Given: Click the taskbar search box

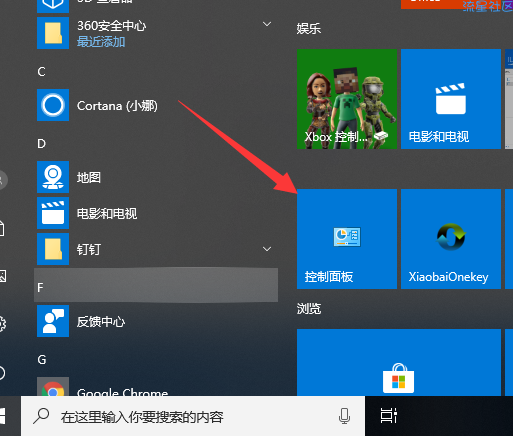Looking at the screenshot, I should click(x=193, y=416).
